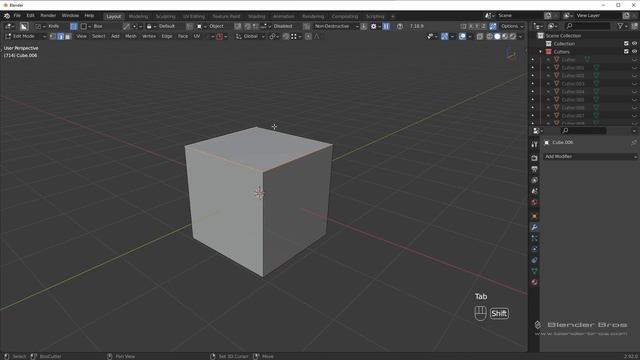Image resolution: width=640 pixels, height=360 pixels.
Task: Switch to the UV Editing workspace tab
Action: click(x=194, y=16)
